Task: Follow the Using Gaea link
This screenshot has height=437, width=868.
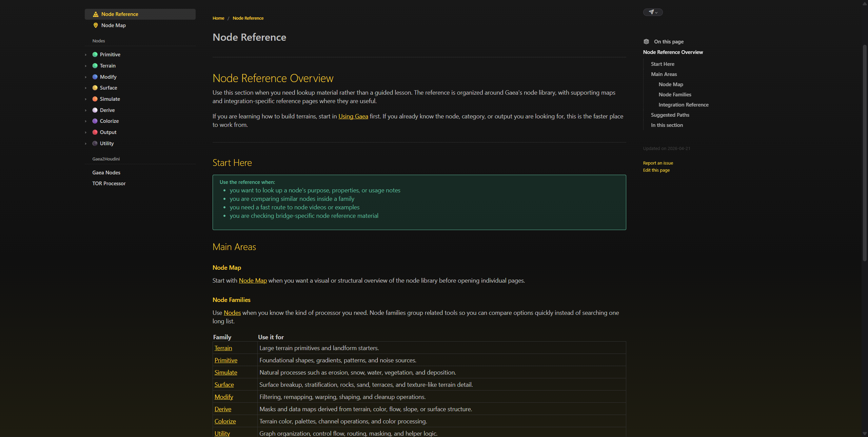Action: click(x=353, y=116)
